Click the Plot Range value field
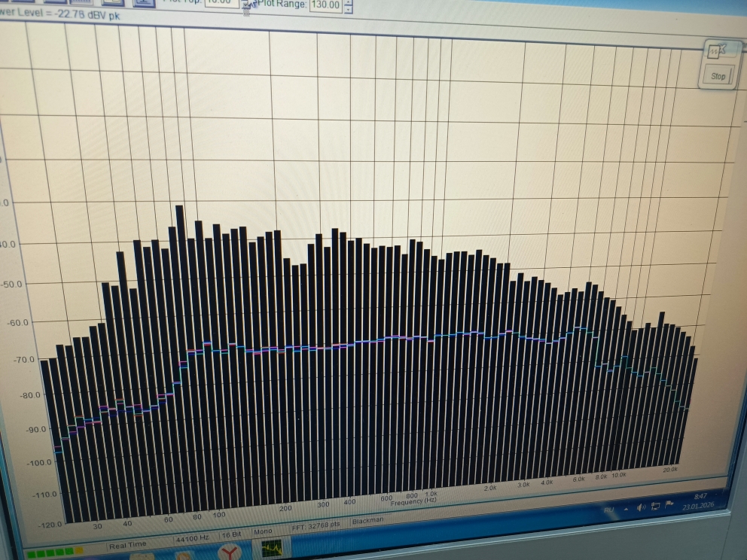The image size is (747, 560). pyautogui.click(x=325, y=5)
